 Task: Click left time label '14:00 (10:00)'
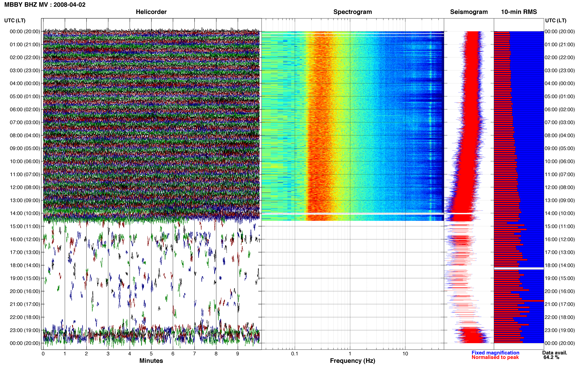pos(25,213)
